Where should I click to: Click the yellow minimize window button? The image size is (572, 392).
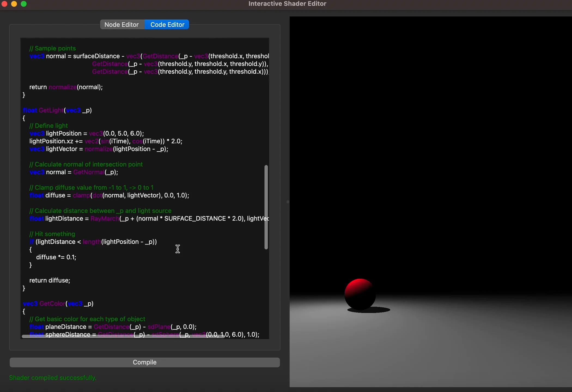point(14,4)
